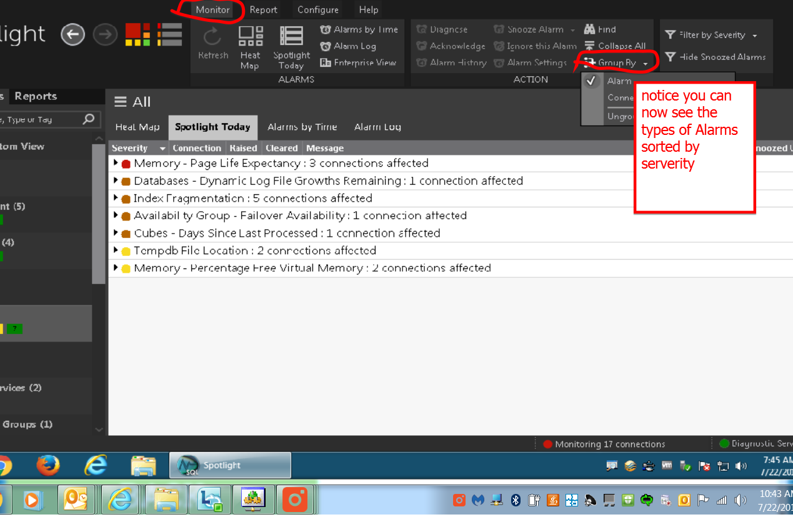Open Alarm Settings from the Action group

coord(530,62)
